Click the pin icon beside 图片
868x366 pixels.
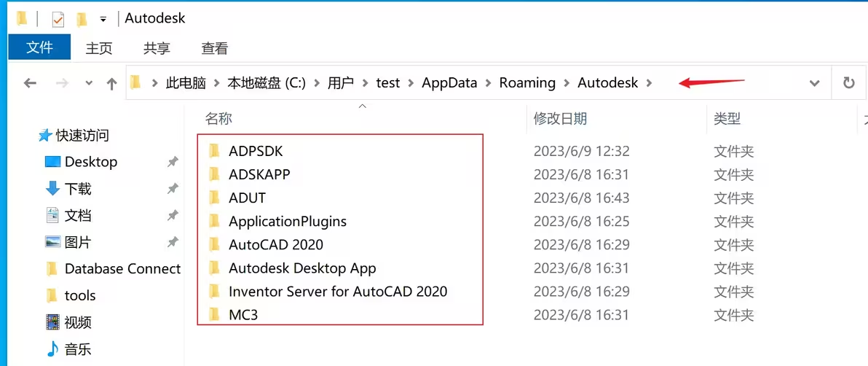click(x=173, y=242)
